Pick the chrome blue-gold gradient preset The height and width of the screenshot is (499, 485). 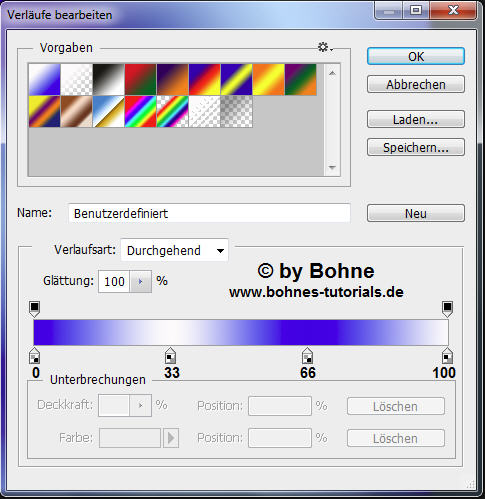coord(108,111)
